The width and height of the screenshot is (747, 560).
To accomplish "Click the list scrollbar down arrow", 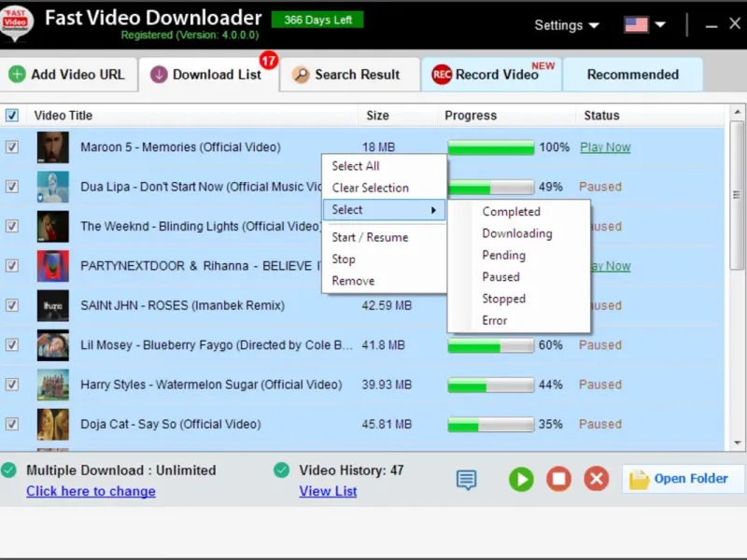I will (x=738, y=442).
